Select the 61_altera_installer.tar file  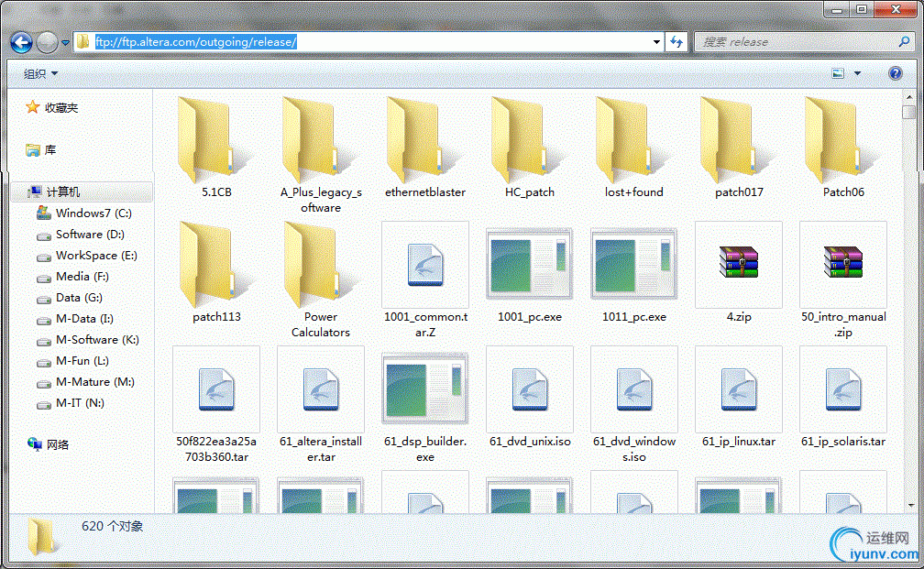click(x=321, y=405)
